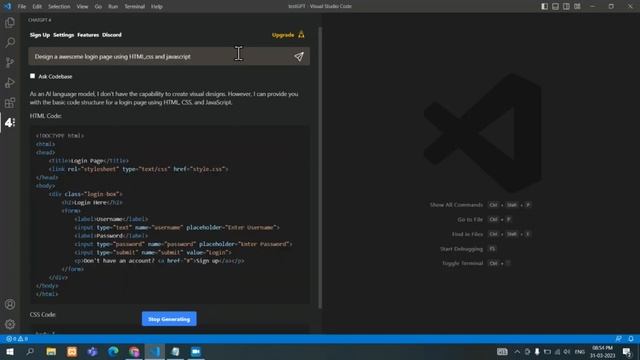Open Microsoft Edge from taskbar
The width and height of the screenshot is (640, 360).
(x=113, y=351)
